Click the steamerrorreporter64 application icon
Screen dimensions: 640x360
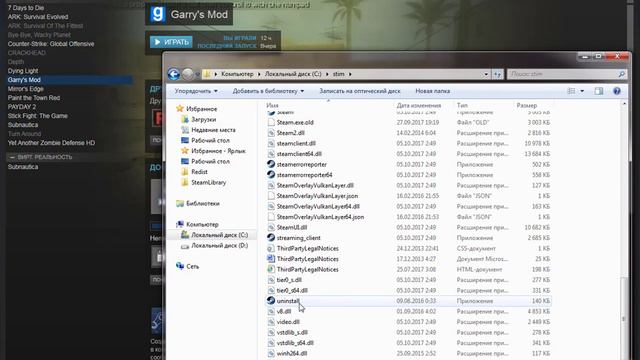[271, 175]
